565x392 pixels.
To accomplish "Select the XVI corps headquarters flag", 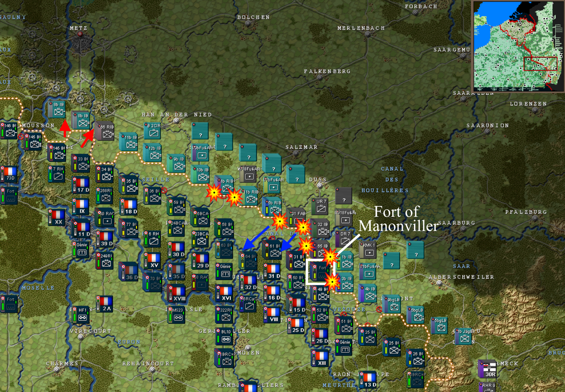I will [x=224, y=293].
